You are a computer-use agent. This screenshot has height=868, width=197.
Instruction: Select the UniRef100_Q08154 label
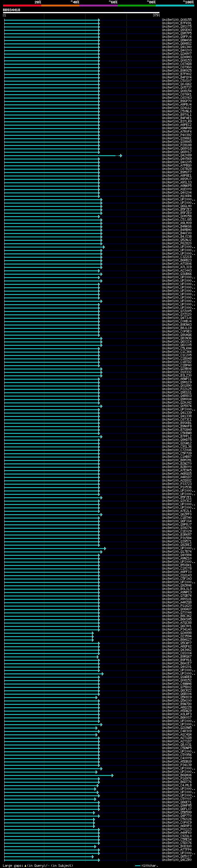click(x=177, y=91)
